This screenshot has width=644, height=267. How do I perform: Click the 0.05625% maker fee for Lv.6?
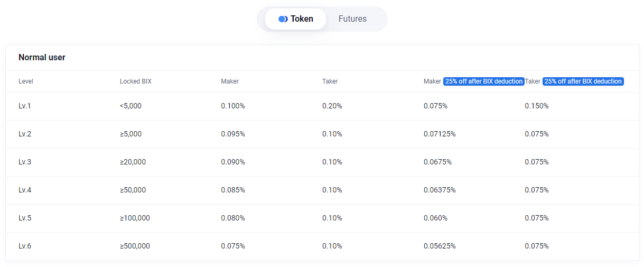point(440,246)
